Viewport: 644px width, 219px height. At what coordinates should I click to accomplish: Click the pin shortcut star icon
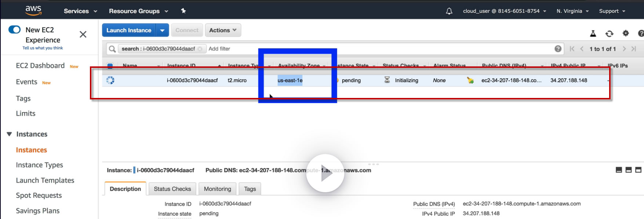(183, 11)
